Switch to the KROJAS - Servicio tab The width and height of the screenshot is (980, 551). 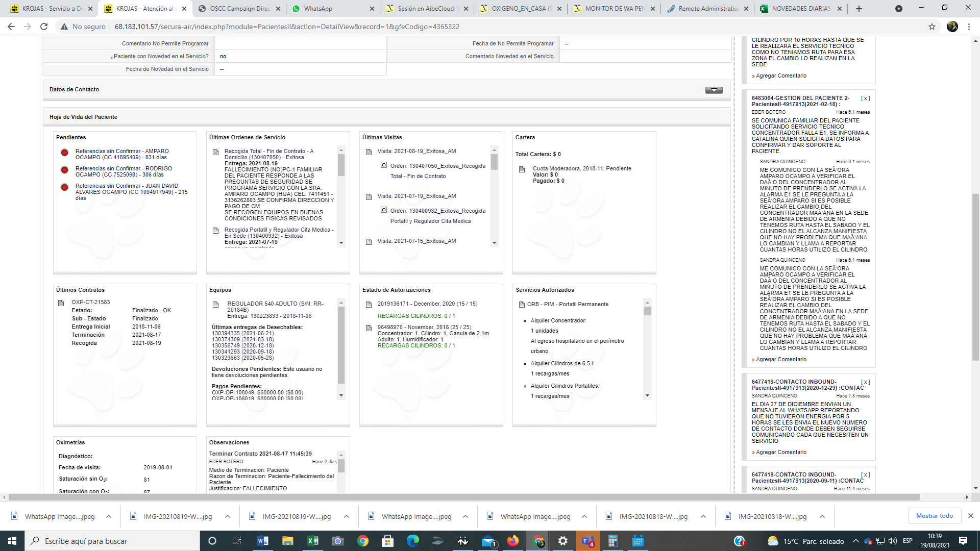51,9
